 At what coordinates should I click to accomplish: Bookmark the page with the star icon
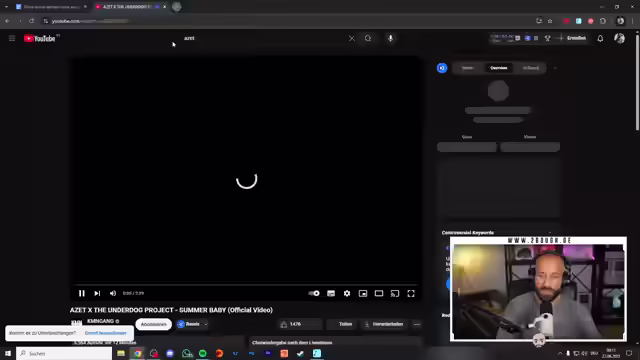pyautogui.click(x=550, y=21)
